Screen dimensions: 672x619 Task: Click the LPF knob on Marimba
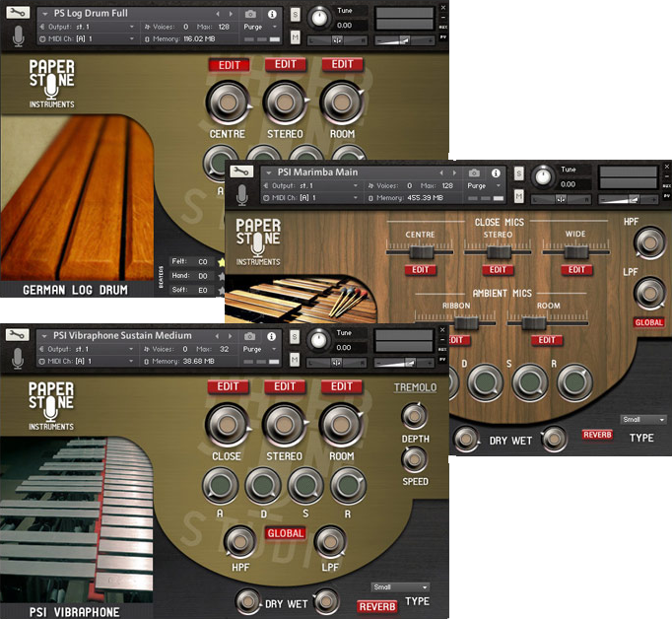point(649,293)
